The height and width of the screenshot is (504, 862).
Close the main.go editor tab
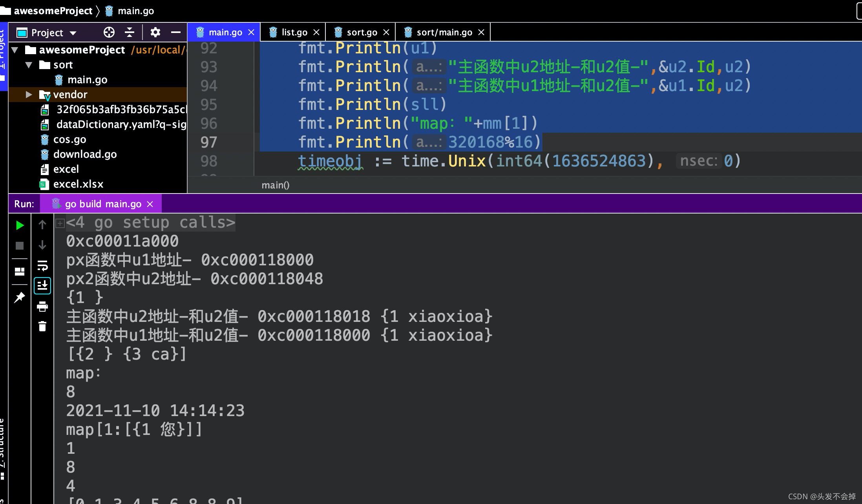click(251, 32)
